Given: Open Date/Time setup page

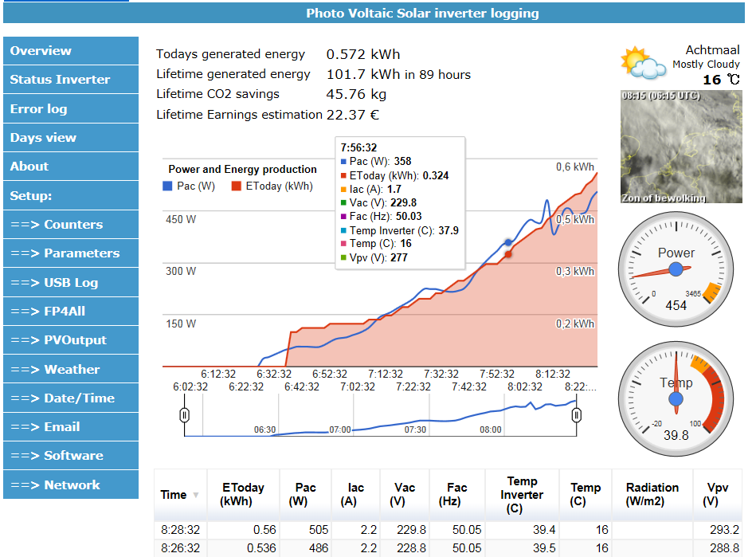Looking at the screenshot, I should tap(71, 398).
